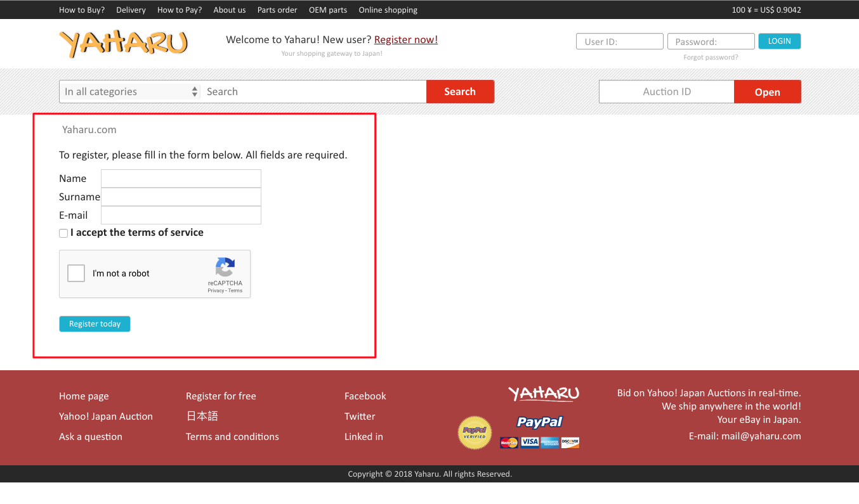Click the red Open button
Screen dimensions: 859x504
tap(768, 92)
